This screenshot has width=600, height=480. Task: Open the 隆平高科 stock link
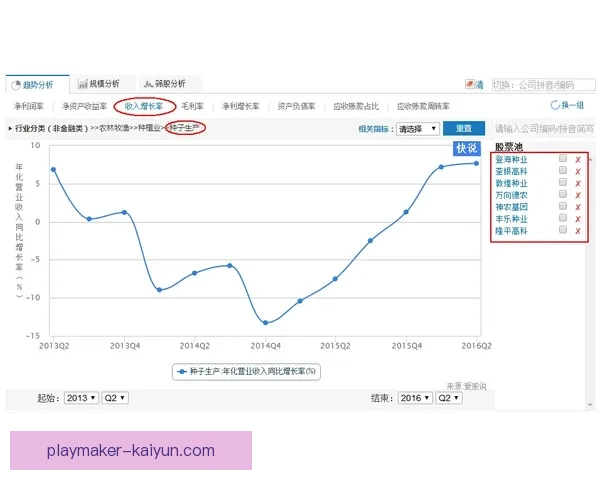511,231
